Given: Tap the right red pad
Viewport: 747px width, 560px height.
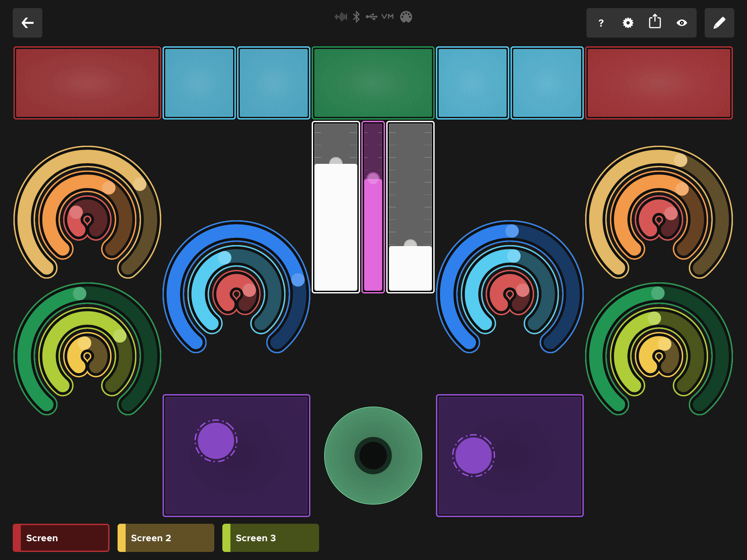Looking at the screenshot, I should click(659, 83).
